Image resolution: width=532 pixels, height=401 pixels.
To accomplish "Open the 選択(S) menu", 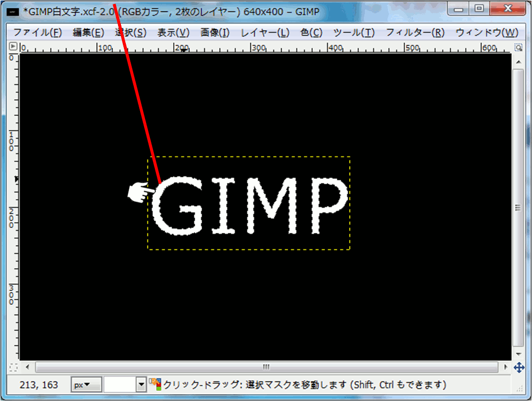I will [130, 32].
